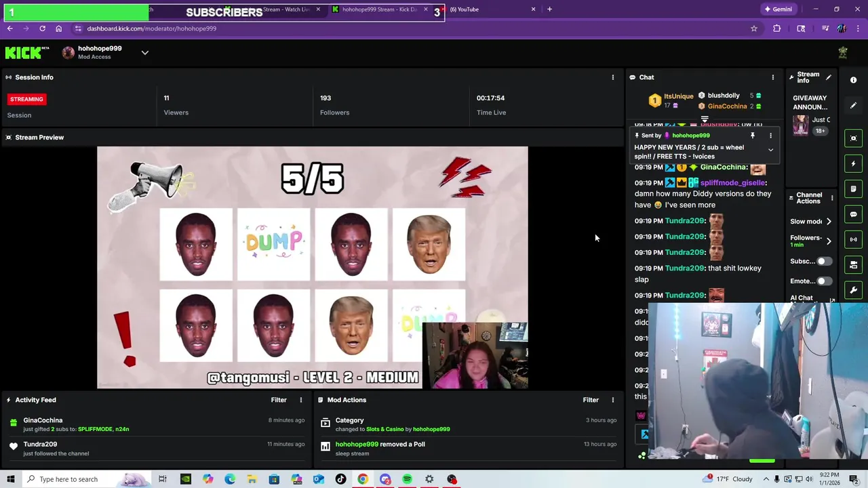The height and width of the screenshot is (488, 868).
Task: Reload the page
Action: (42, 28)
